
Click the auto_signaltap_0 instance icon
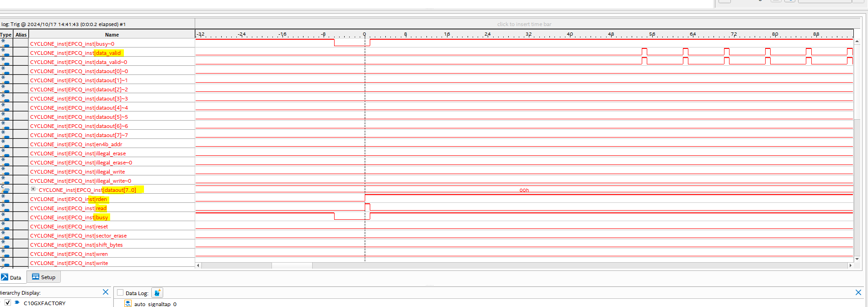click(x=128, y=303)
